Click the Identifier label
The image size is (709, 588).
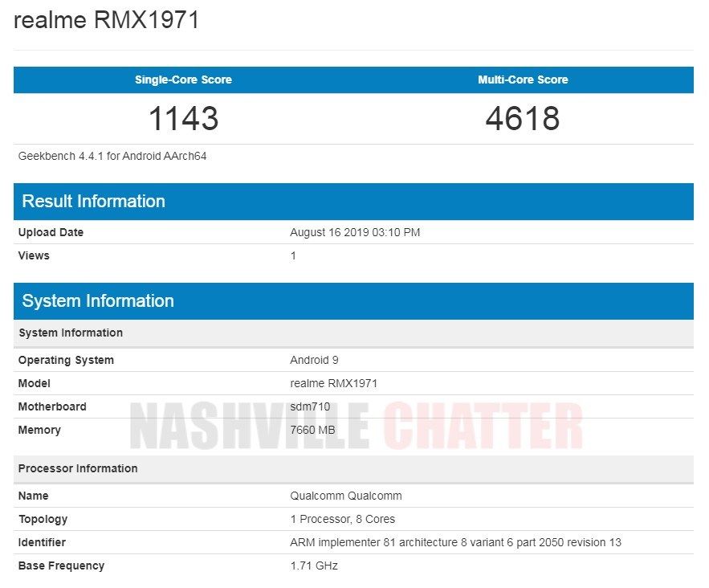(x=42, y=542)
